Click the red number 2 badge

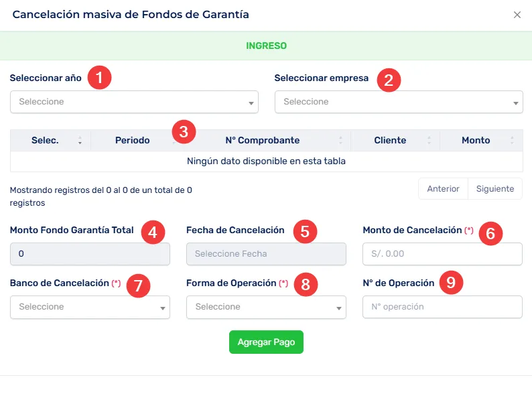(388, 80)
